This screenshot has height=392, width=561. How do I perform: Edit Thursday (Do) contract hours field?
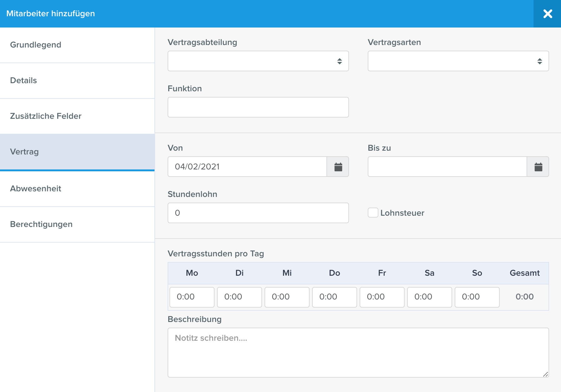click(335, 297)
